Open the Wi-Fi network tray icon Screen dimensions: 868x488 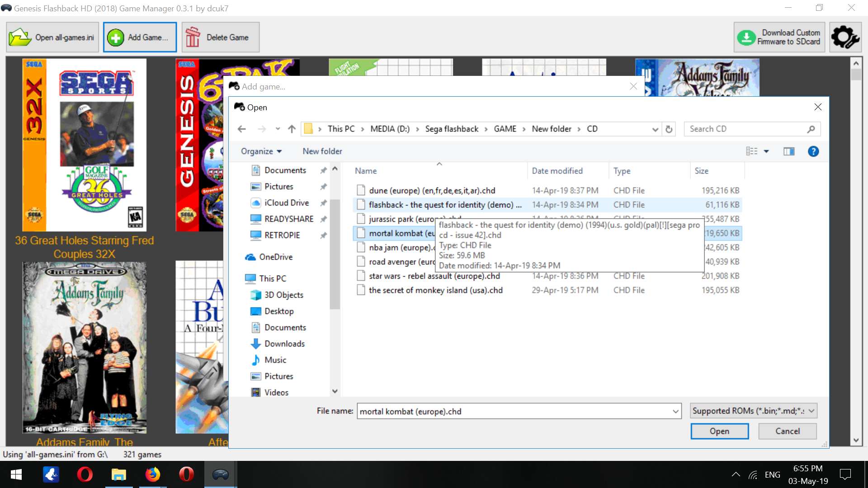click(753, 474)
